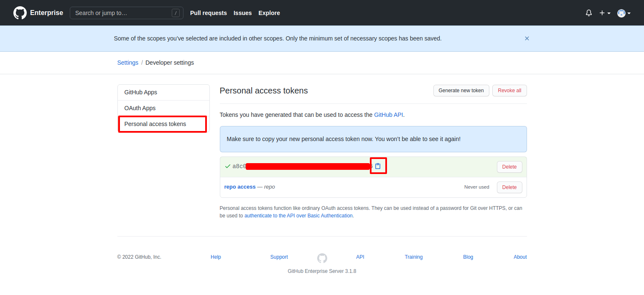Open Explore in the top navigation
The height and width of the screenshot is (295, 644).
coord(269,13)
